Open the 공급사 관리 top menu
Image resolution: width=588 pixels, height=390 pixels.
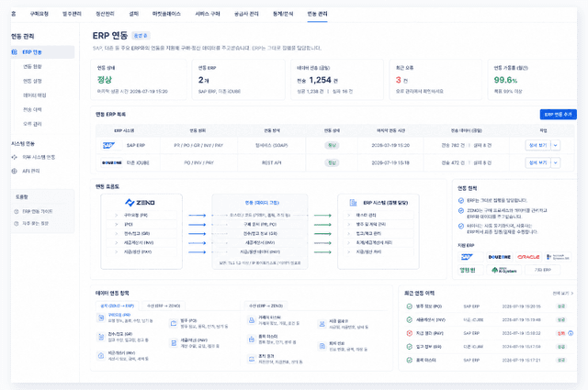(246, 14)
